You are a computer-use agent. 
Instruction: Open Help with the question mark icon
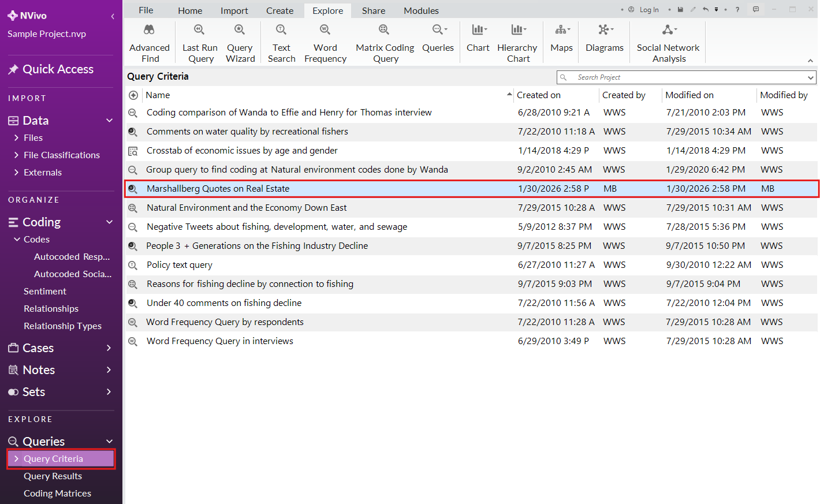point(737,9)
